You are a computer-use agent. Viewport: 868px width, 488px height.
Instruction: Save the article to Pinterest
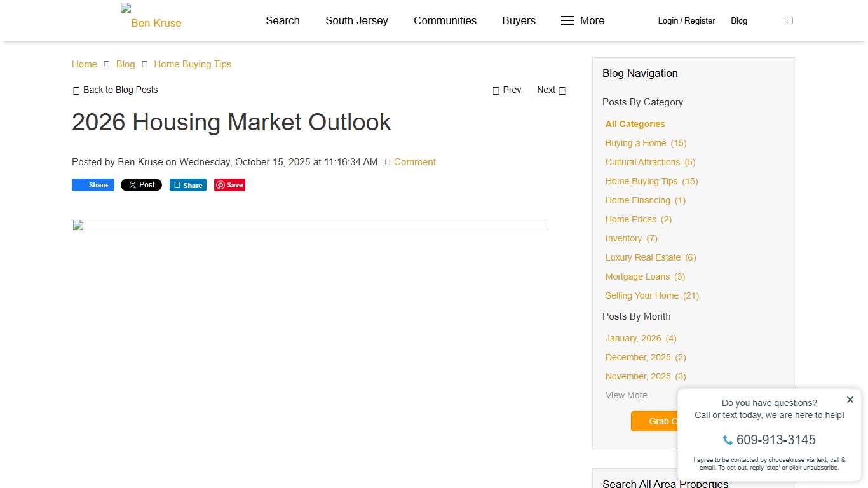[229, 185]
